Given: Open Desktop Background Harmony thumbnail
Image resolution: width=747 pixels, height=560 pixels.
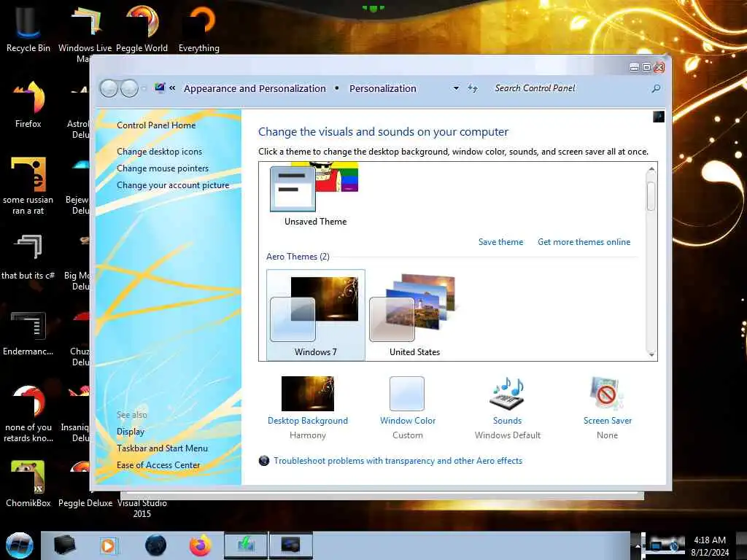Looking at the screenshot, I should (308, 393).
